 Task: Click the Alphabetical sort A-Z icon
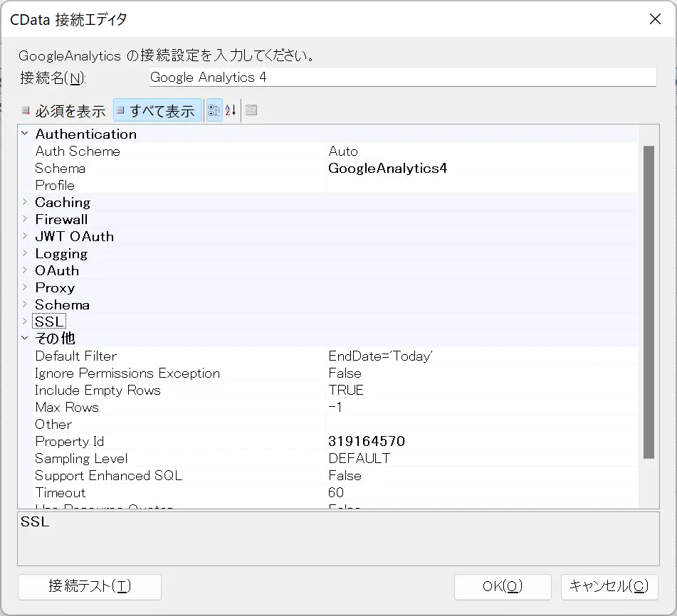[231, 110]
